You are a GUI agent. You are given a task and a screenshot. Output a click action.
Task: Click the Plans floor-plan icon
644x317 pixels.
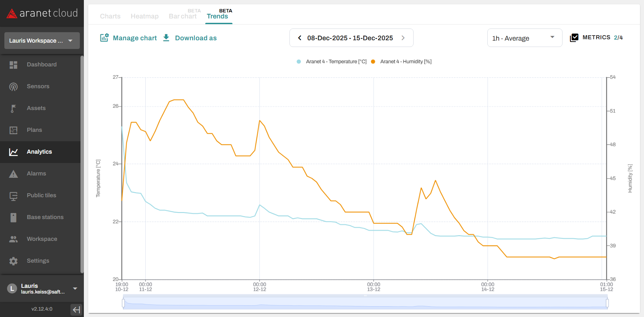tap(13, 130)
